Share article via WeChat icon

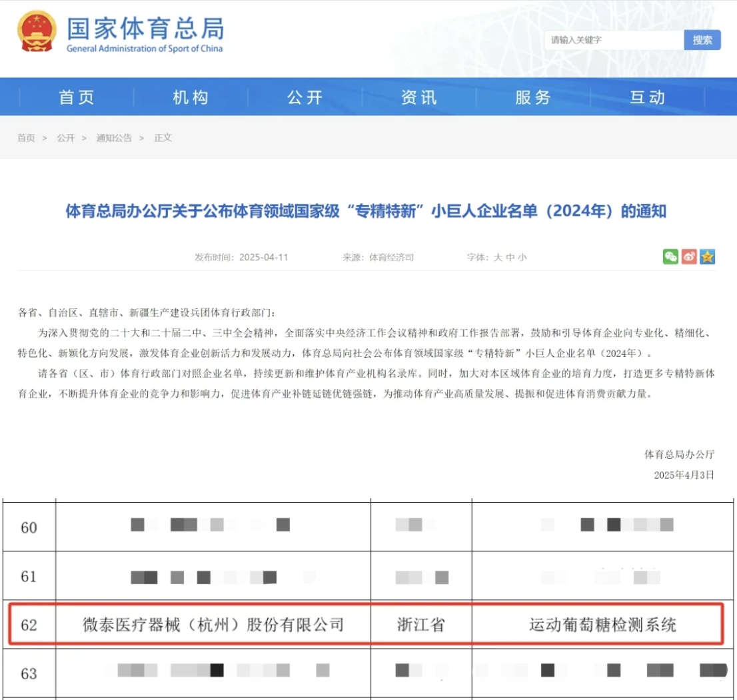[670, 256]
